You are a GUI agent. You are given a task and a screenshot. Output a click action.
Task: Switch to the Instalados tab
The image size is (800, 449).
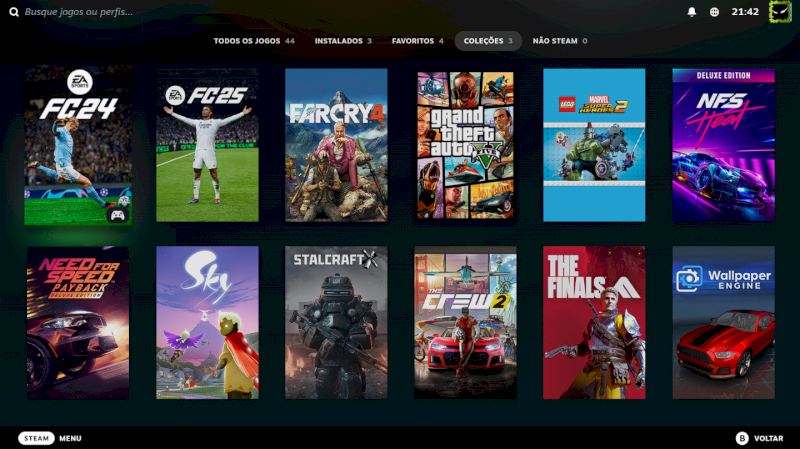[x=343, y=41]
